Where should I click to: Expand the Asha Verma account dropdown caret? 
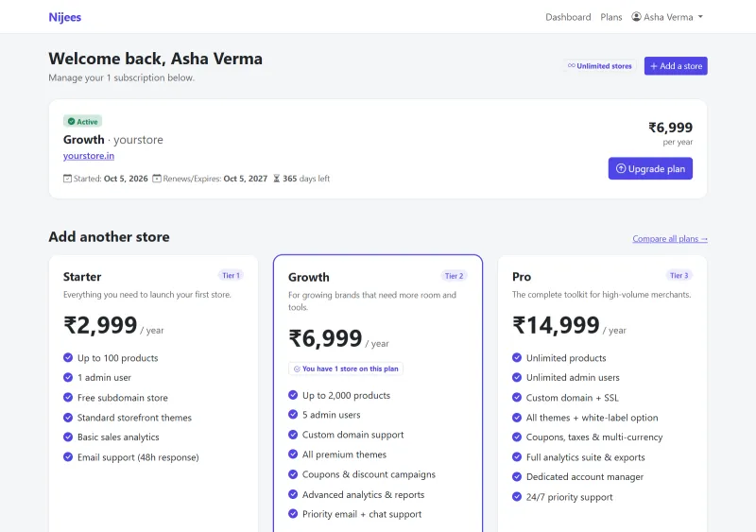click(x=700, y=17)
